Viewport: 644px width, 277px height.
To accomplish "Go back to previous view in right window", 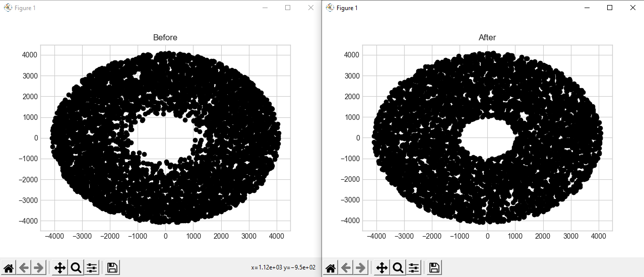I will pos(345,268).
